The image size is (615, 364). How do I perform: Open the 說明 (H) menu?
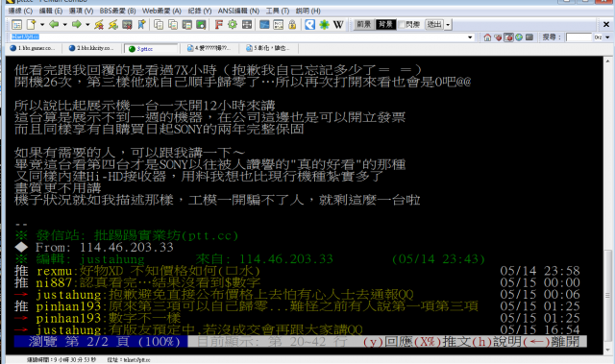coord(307,11)
